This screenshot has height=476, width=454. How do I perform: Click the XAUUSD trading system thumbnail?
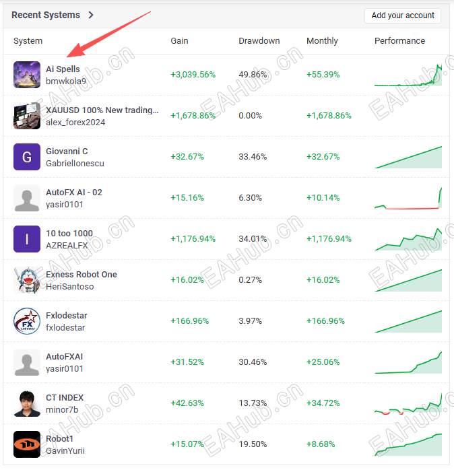(x=27, y=116)
